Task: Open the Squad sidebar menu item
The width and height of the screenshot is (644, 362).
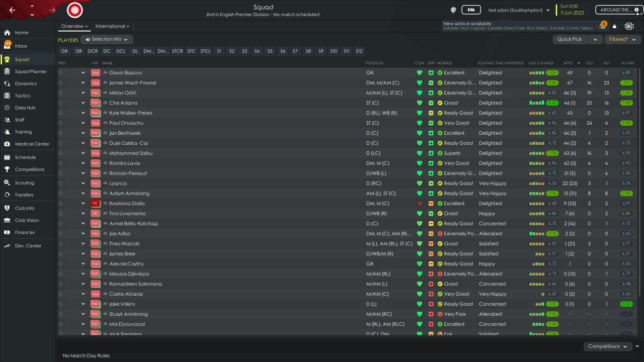Action: tap(28, 59)
